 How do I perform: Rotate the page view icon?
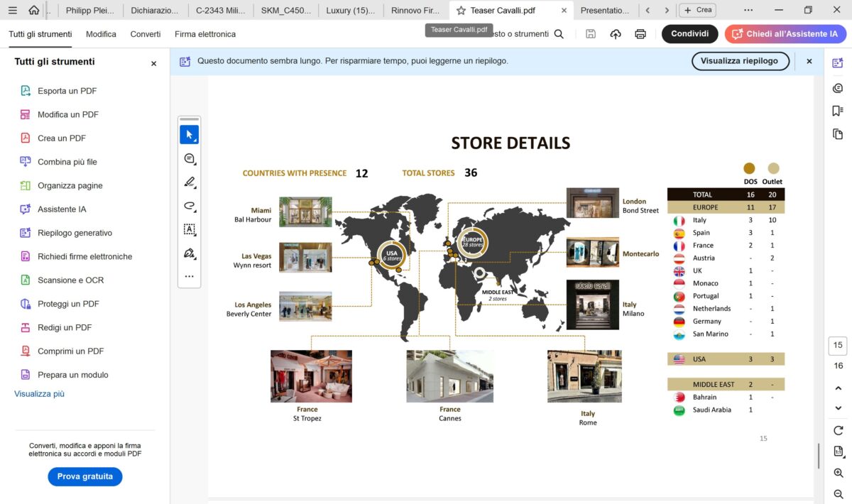[x=838, y=430]
